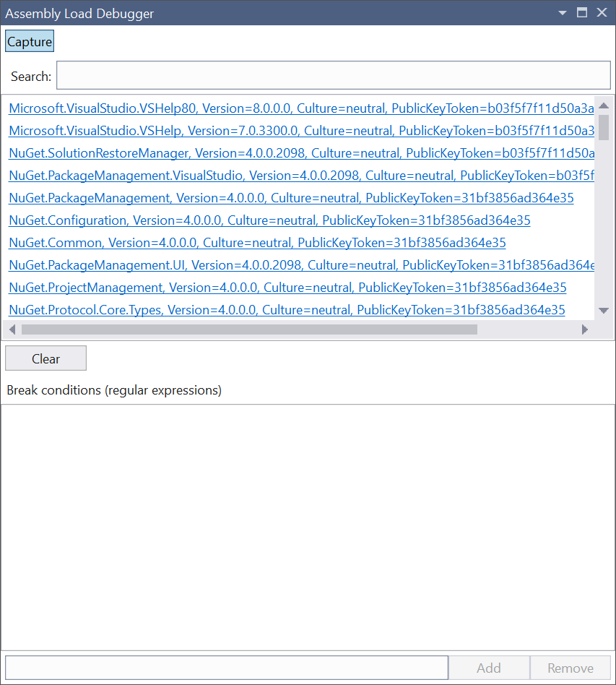Open the Microsoft.VisualStudio.VSHelp80 assembly link

[301, 108]
